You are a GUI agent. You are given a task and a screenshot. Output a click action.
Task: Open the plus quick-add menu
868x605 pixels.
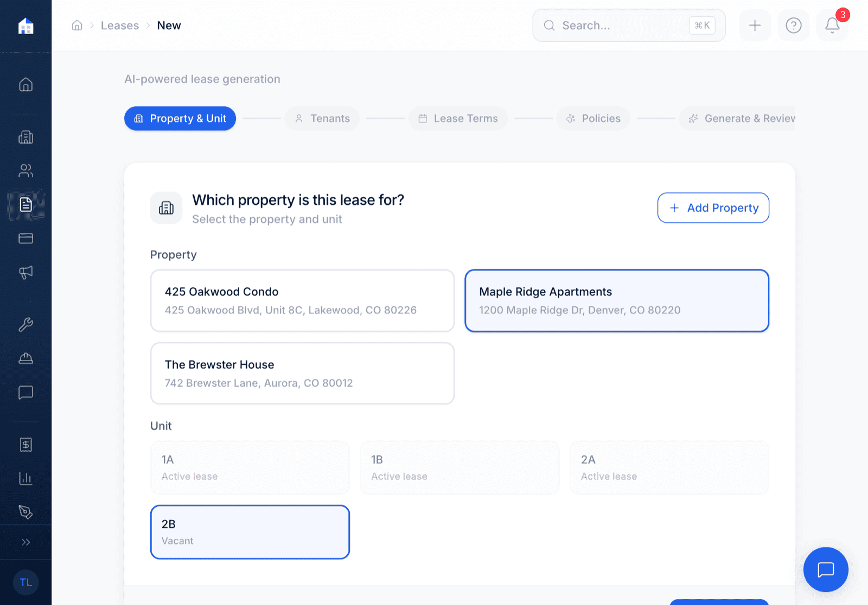(755, 25)
